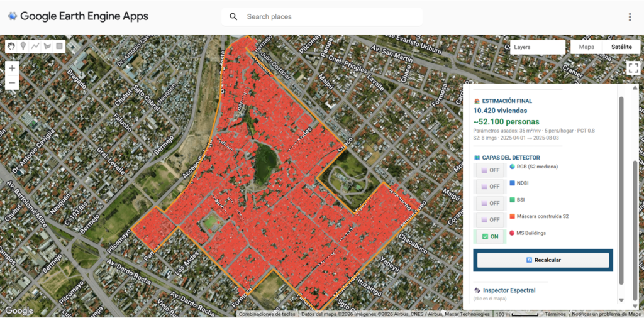Turn off the MS Buildings layer
The width and height of the screenshot is (644, 318).
click(x=489, y=236)
